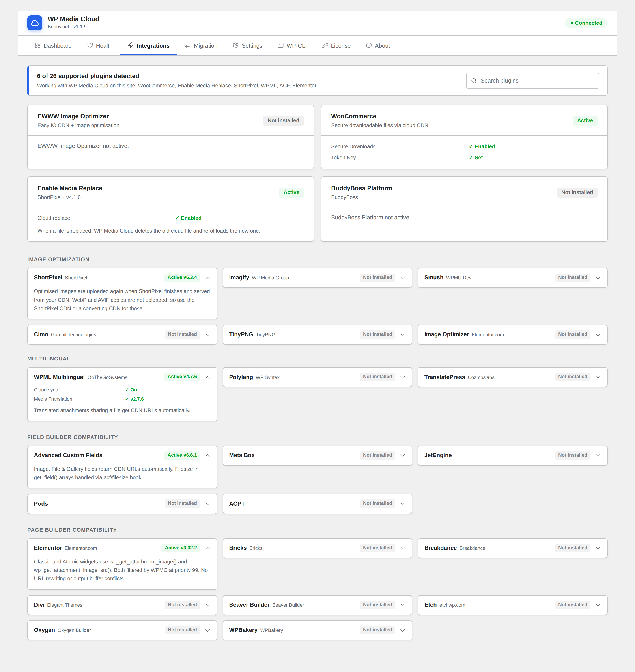Expand the Breakdance card
635x672 pixels.
pyautogui.click(x=598, y=548)
